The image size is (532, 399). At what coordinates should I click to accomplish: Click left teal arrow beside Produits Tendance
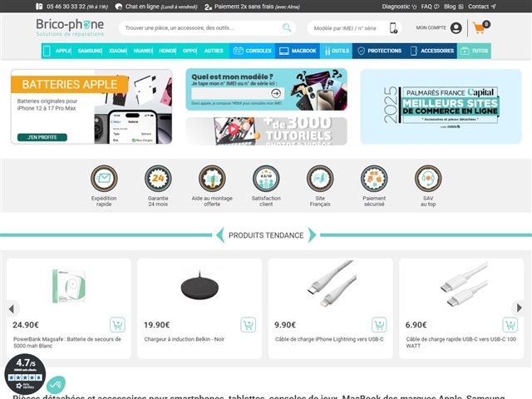click(x=220, y=234)
